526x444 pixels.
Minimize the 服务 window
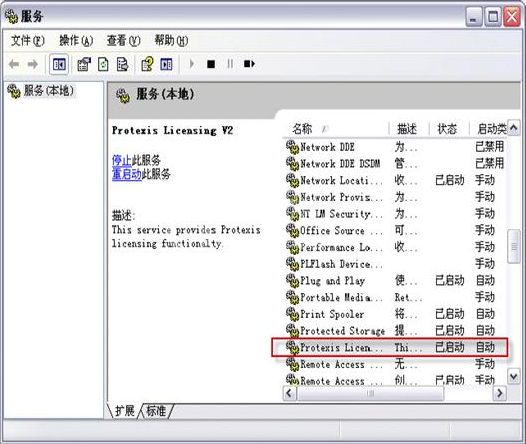tap(474, 17)
